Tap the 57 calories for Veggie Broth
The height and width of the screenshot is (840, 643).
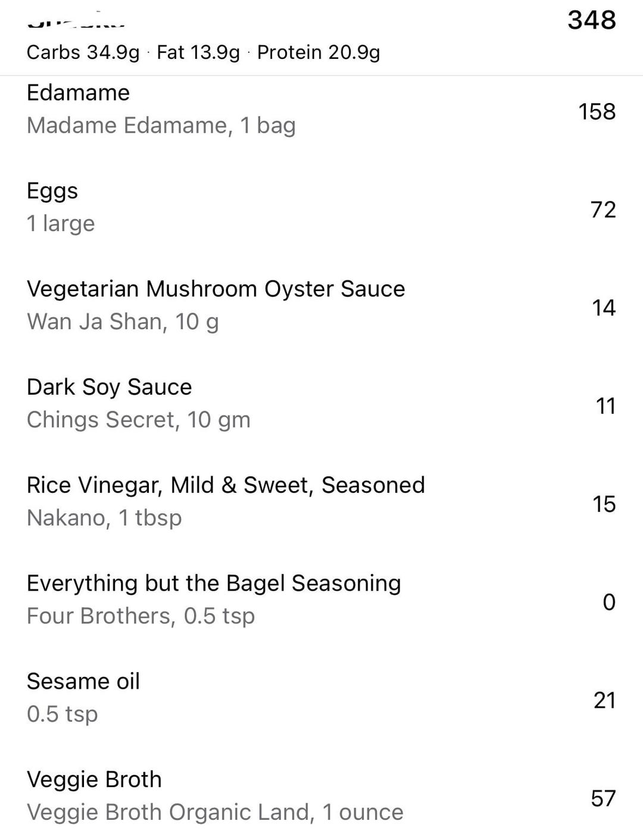(603, 798)
